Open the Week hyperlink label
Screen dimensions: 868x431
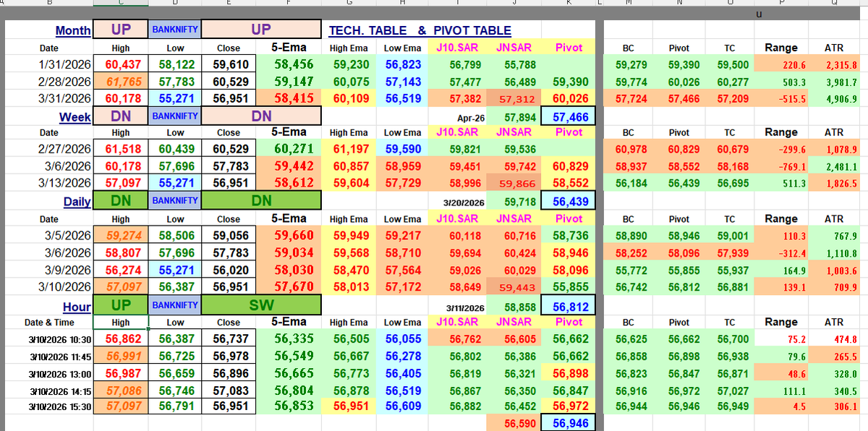pos(75,116)
